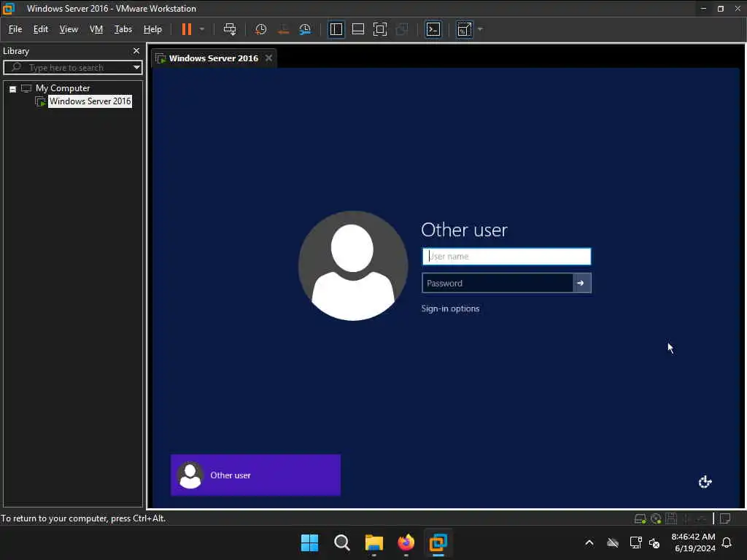Toggle the library sidebar view
The image size is (747, 560).
336,29
